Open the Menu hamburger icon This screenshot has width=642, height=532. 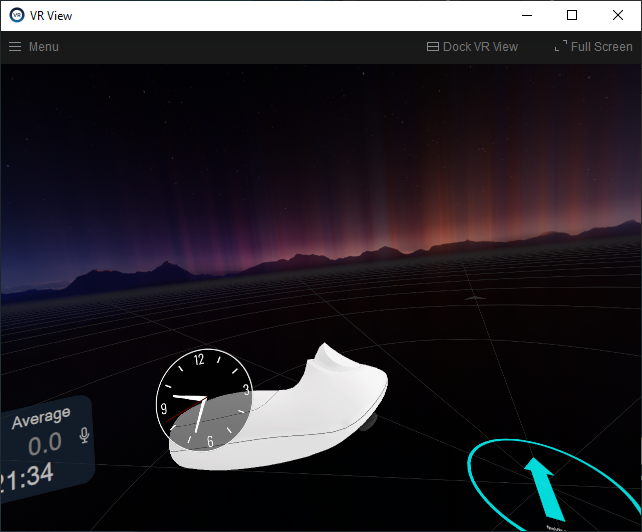[x=15, y=47]
